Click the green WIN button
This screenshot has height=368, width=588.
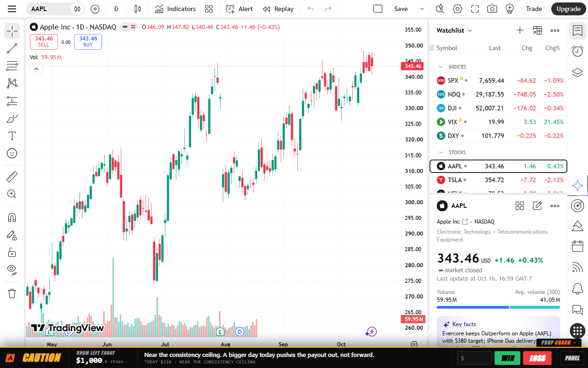pyautogui.click(x=508, y=358)
